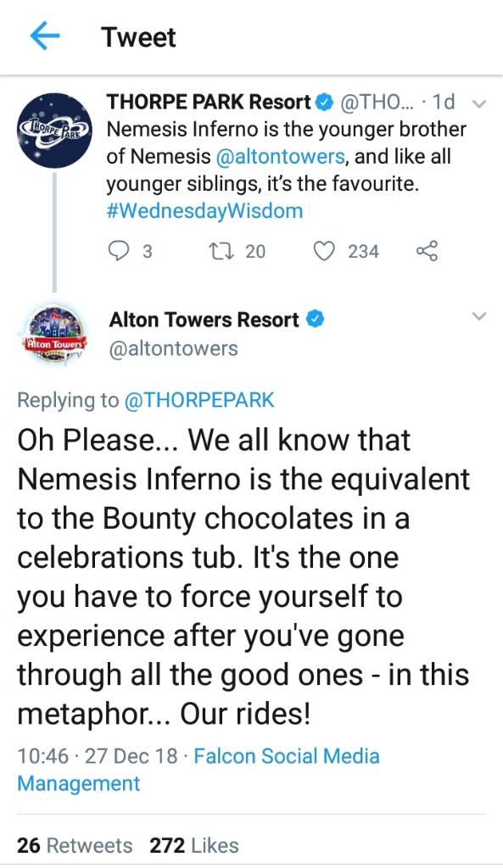Open THORPE PARK Resort account name
Image resolution: width=503 pixels, height=868 pixels.
(x=209, y=102)
